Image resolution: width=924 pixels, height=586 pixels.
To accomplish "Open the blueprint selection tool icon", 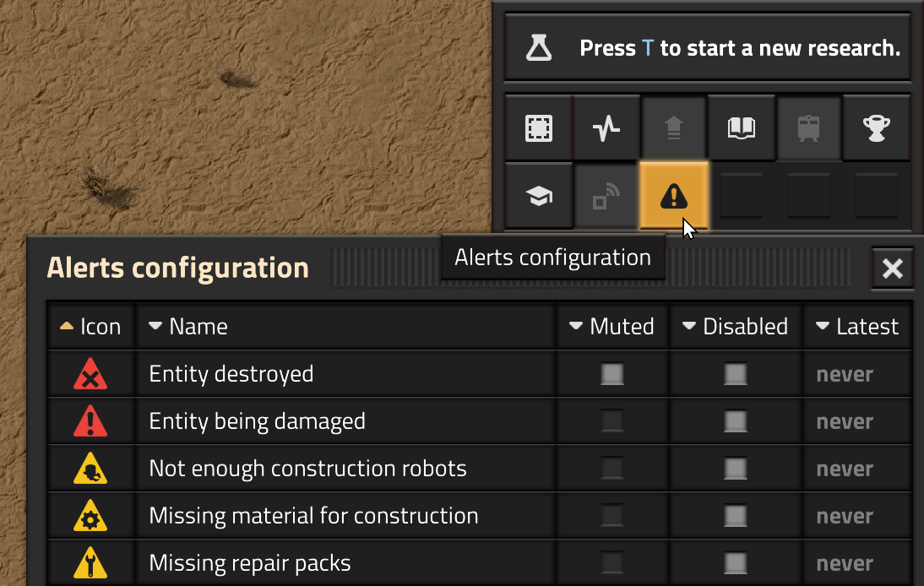I will pyautogui.click(x=539, y=128).
